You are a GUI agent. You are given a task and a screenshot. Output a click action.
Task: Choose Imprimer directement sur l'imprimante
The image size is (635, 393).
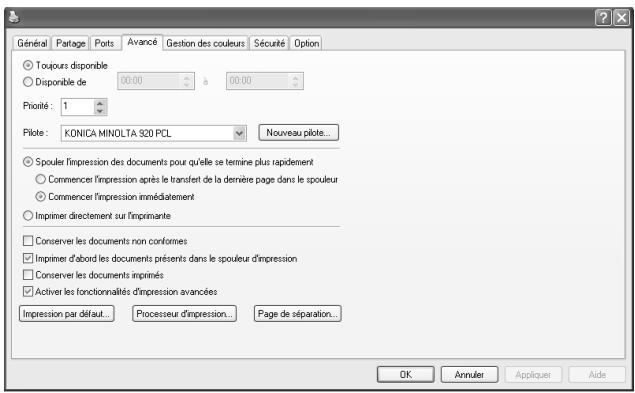click(x=97, y=216)
